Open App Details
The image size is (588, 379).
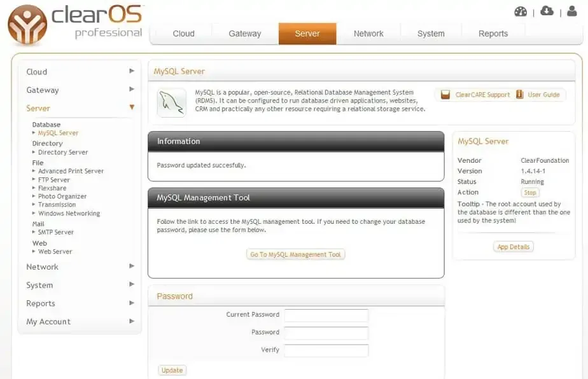click(x=513, y=247)
